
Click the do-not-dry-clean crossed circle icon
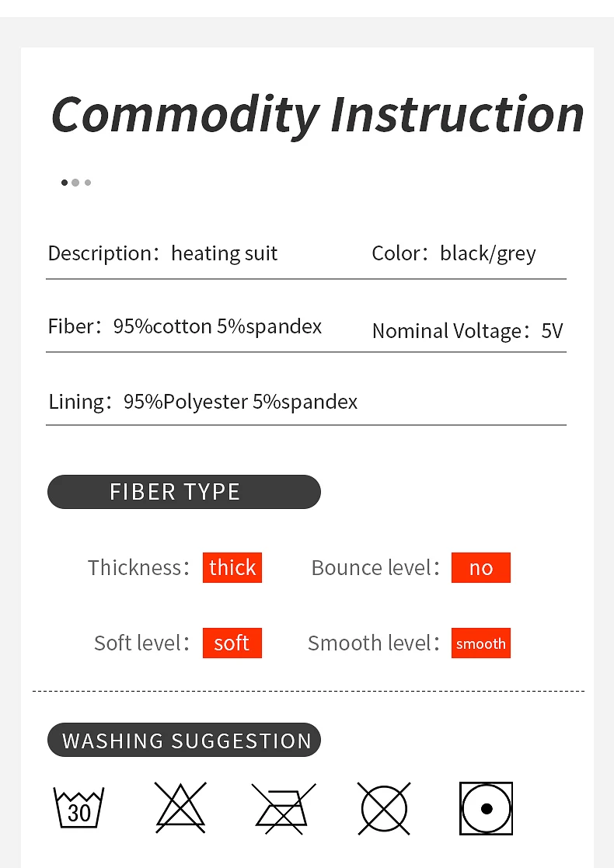pyautogui.click(x=384, y=808)
